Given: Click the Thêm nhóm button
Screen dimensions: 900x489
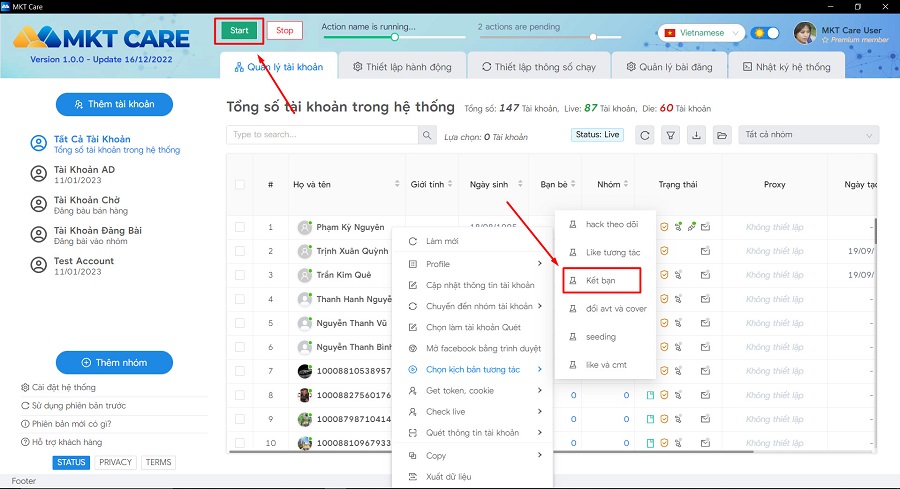Looking at the screenshot, I should (114, 363).
